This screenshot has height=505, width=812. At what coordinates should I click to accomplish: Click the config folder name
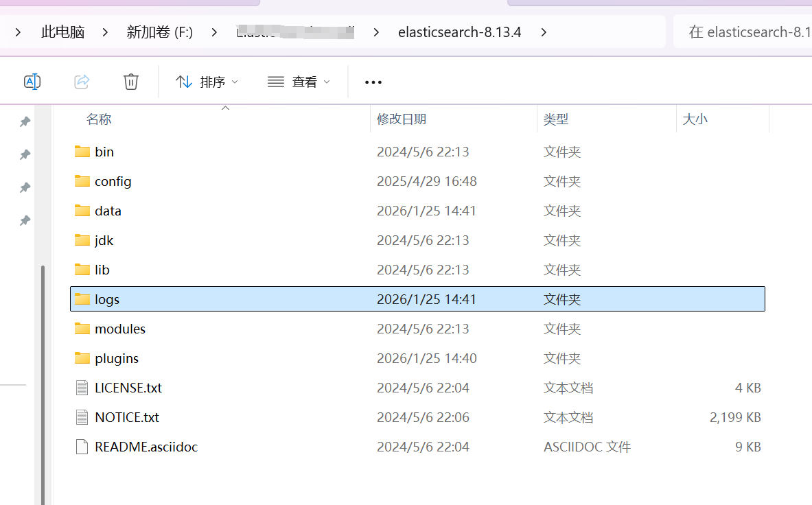click(113, 182)
